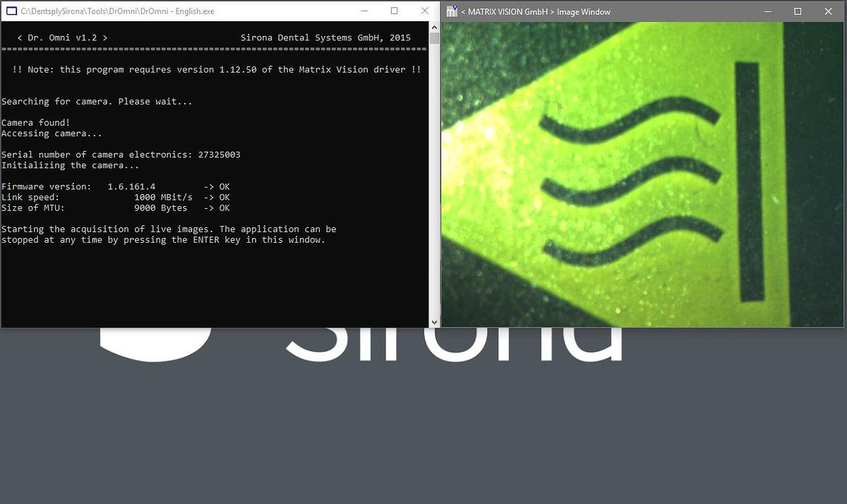
Task: Click the 'Accessing camera...' line
Action: coord(52,133)
